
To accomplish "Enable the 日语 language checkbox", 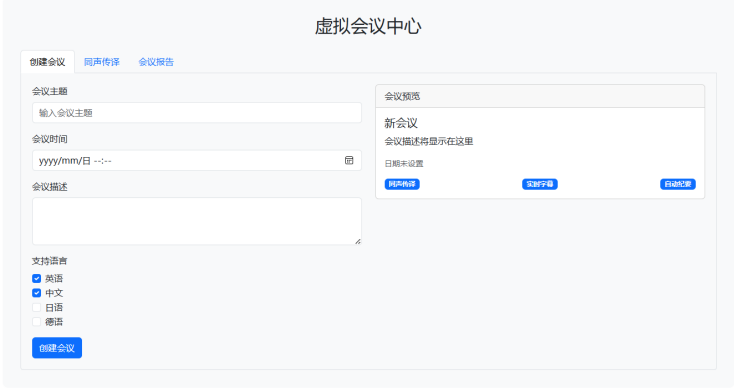I will [x=37, y=308].
